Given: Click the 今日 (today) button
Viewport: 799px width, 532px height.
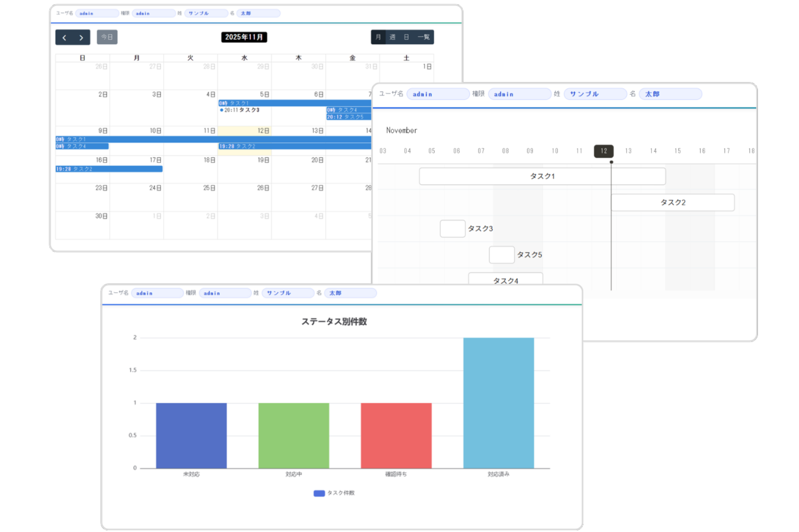Looking at the screenshot, I should coord(107,37).
